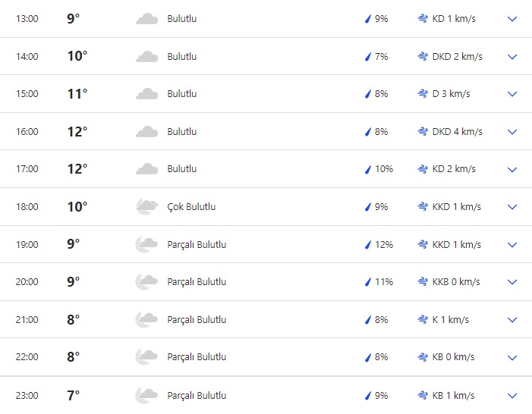Open the 19:00 forecast details arrow

point(512,245)
